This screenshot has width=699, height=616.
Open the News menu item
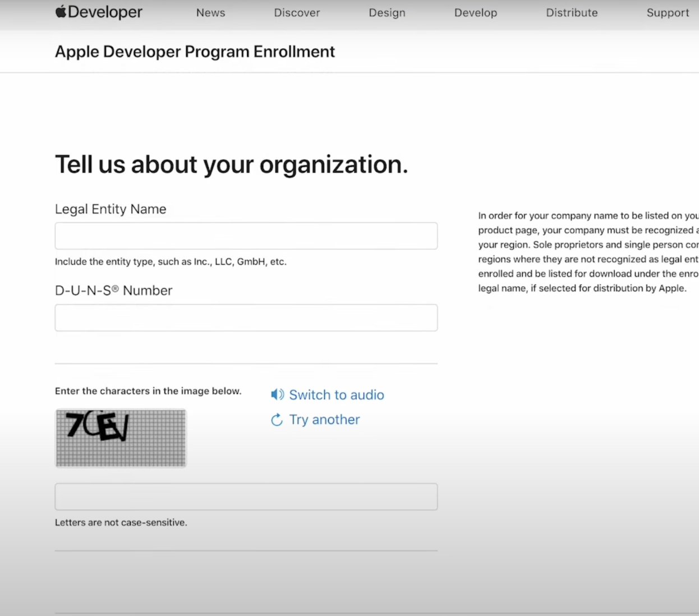[x=210, y=12]
